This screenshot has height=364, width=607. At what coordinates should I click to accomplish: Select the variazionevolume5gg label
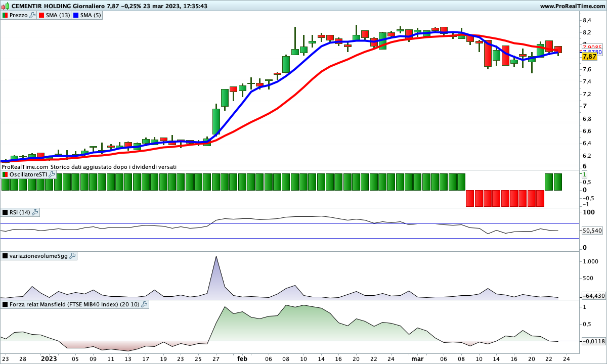pyautogui.click(x=38, y=256)
